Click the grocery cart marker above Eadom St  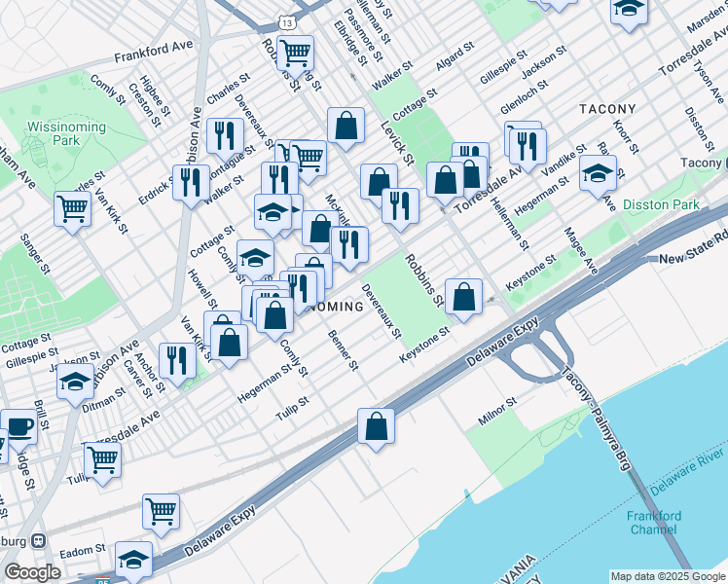coord(162,513)
